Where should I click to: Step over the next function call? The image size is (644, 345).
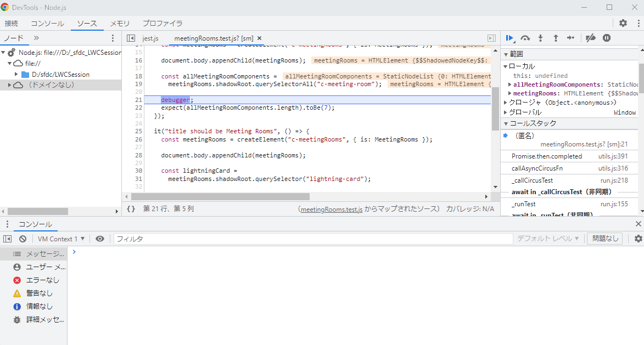(525, 38)
